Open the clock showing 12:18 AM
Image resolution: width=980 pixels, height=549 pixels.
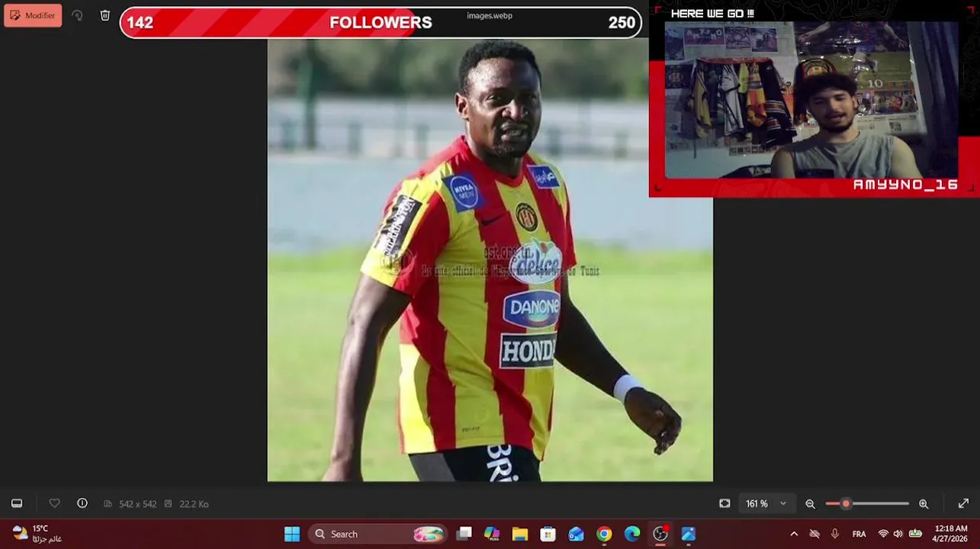(x=950, y=534)
